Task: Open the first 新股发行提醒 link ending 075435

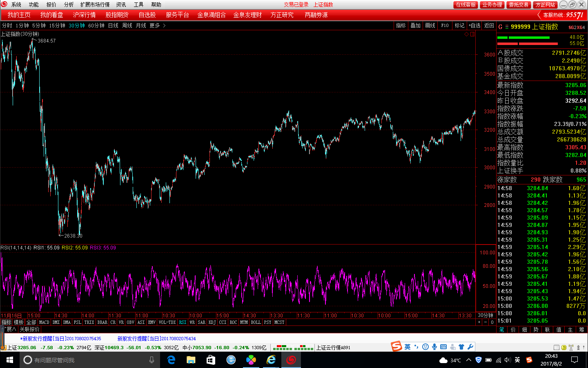Action: [61, 339]
